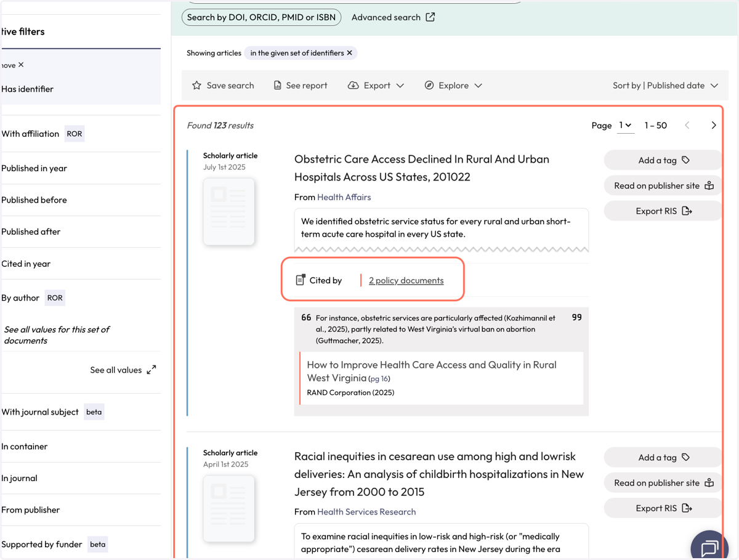Open the chat bubble widget
Viewport: 739px width, 560px height.
[x=710, y=547]
